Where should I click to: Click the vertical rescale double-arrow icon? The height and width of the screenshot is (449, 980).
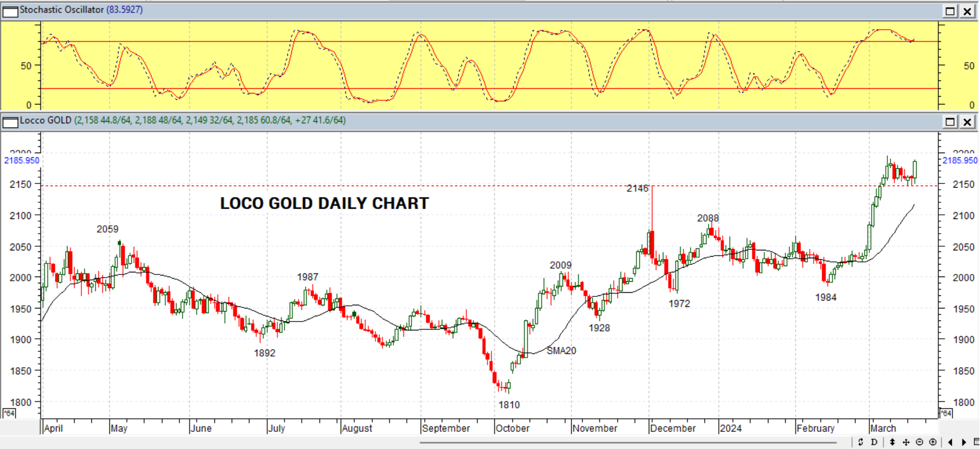892,442
